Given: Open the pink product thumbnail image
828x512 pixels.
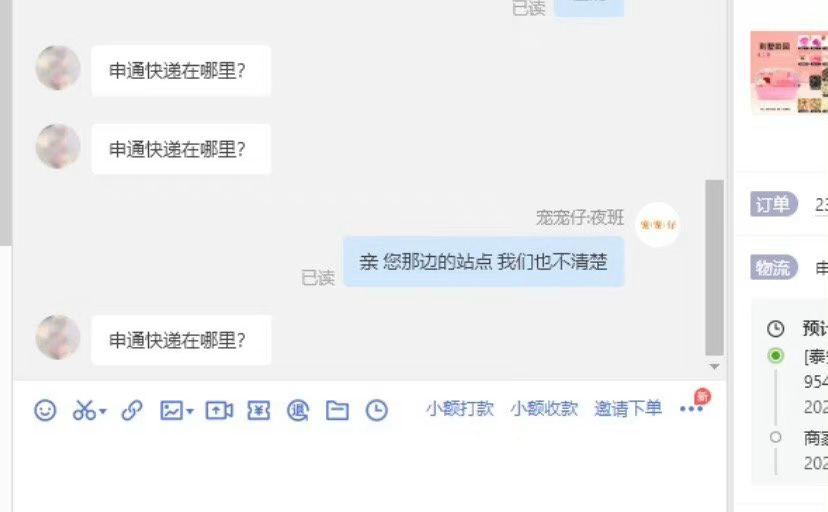Looking at the screenshot, I should 789,72.
